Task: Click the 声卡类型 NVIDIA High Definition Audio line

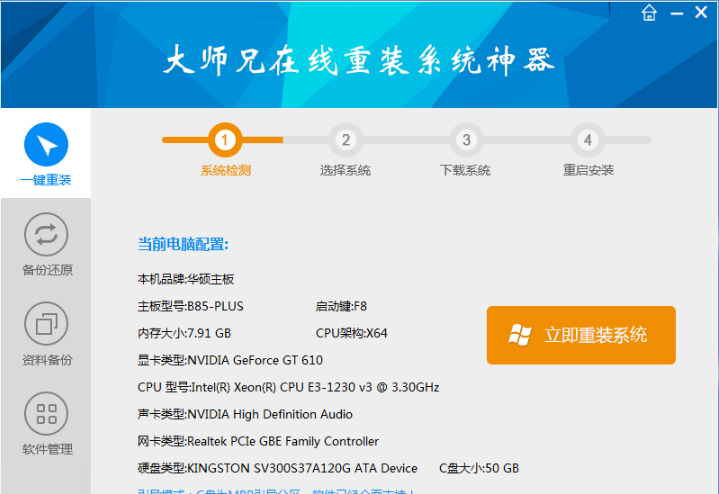Action: tap(245, 414)
